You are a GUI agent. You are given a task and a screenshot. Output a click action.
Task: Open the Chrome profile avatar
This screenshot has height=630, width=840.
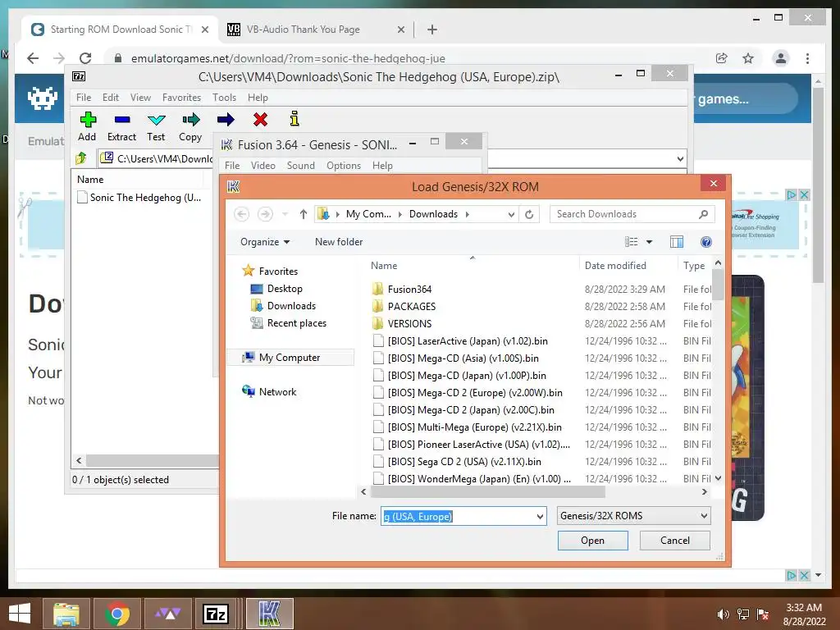[x=781, y=58]
